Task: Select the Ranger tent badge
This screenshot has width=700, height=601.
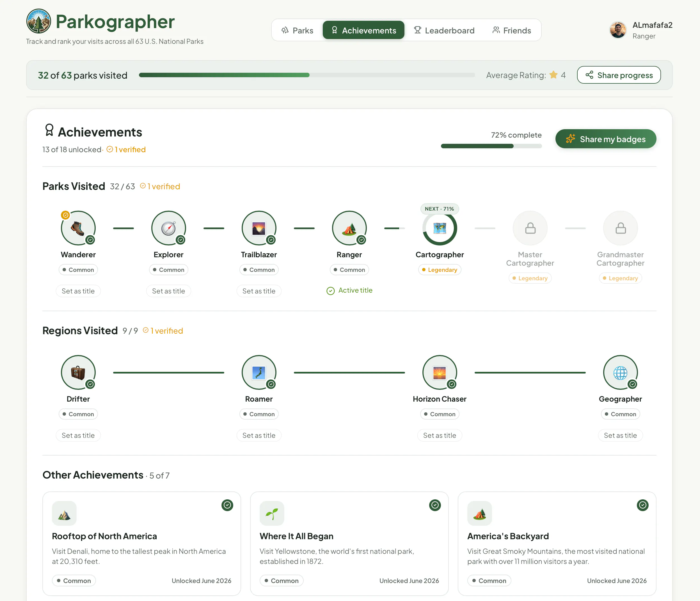Action: pyautogui.click(x=349, y=228)
